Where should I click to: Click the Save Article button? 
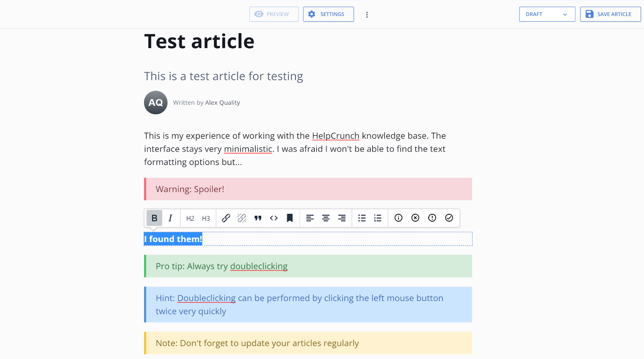pyautogui.click(x=610, y=14)
